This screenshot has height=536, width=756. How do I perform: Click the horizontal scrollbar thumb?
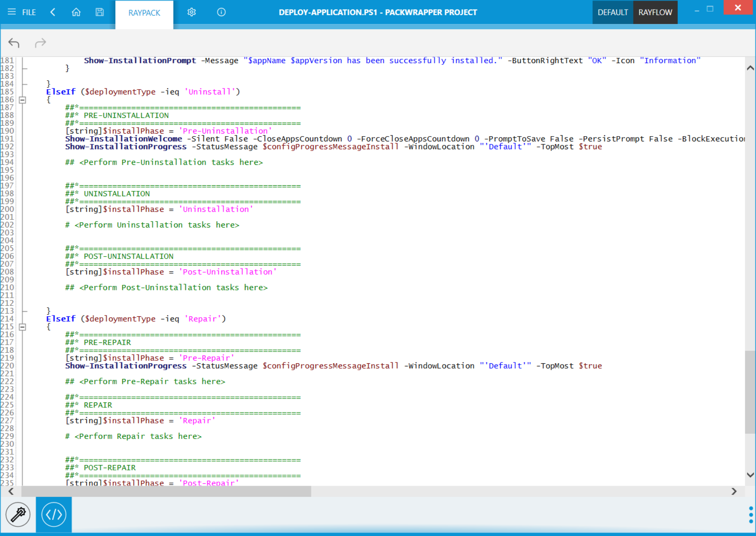166,491
